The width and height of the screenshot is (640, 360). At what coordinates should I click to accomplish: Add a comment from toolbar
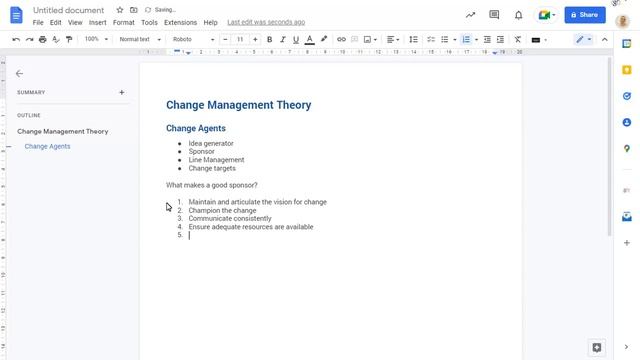click(x=354, y=40)
